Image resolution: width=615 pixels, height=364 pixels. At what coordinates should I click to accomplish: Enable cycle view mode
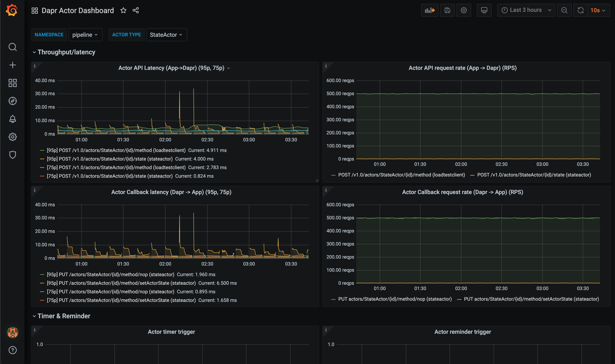click(484, 10)
